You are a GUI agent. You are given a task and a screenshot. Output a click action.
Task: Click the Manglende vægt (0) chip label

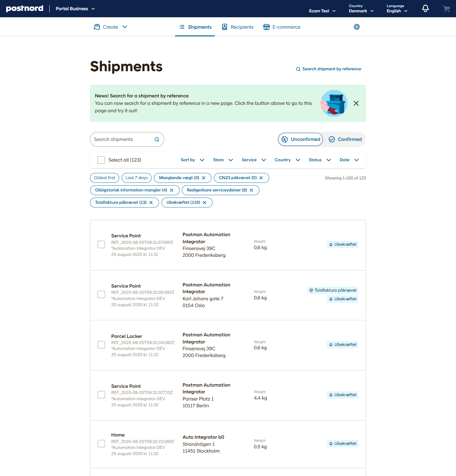tap(179, 178)
